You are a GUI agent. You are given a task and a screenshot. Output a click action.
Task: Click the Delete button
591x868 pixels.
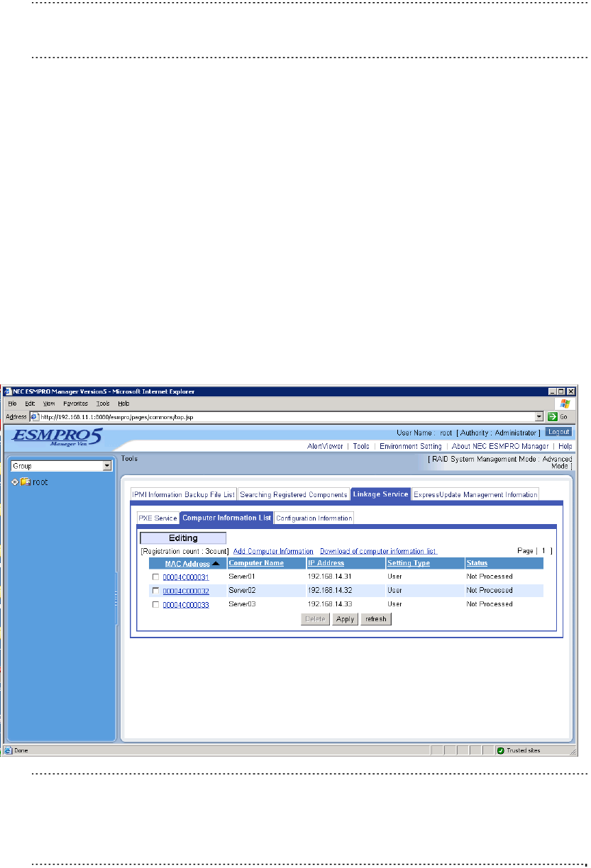(315, 619)
